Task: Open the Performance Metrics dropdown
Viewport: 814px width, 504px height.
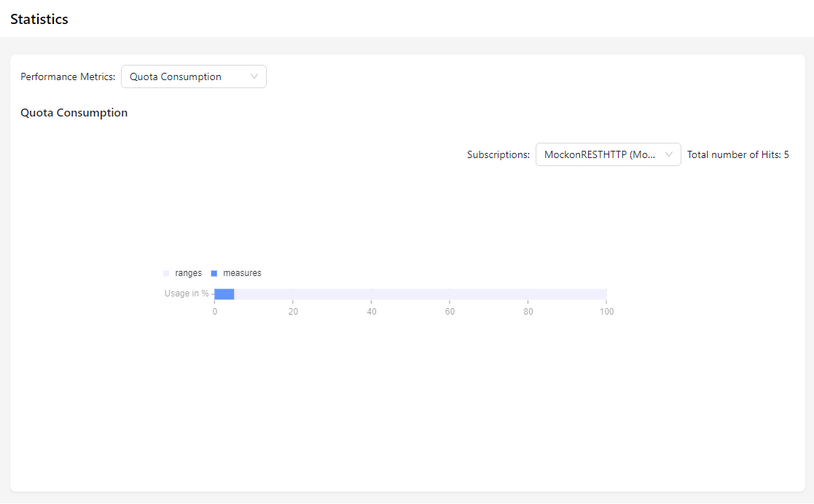Action: pyautogui.click(x=193, y=76)
